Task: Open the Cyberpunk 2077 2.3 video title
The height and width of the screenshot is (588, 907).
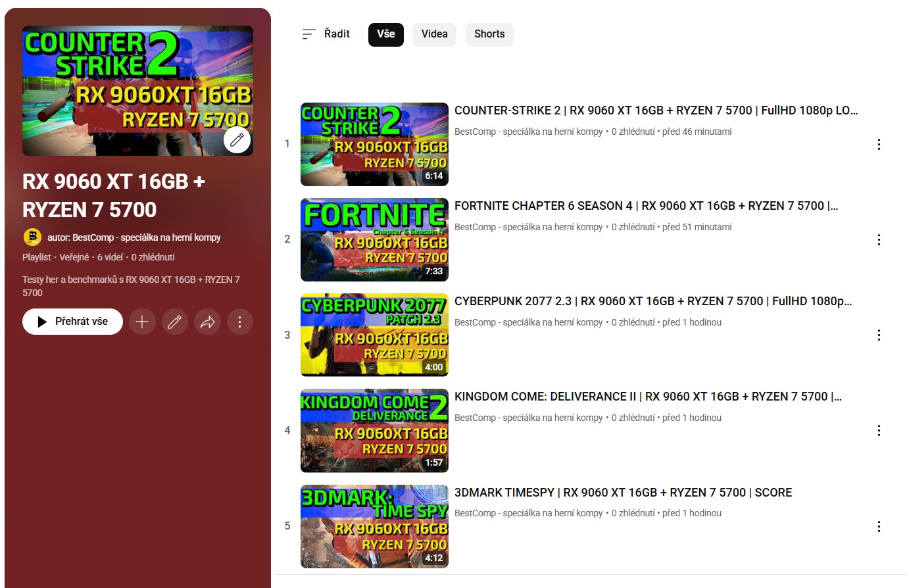Action: click(653, 301)
